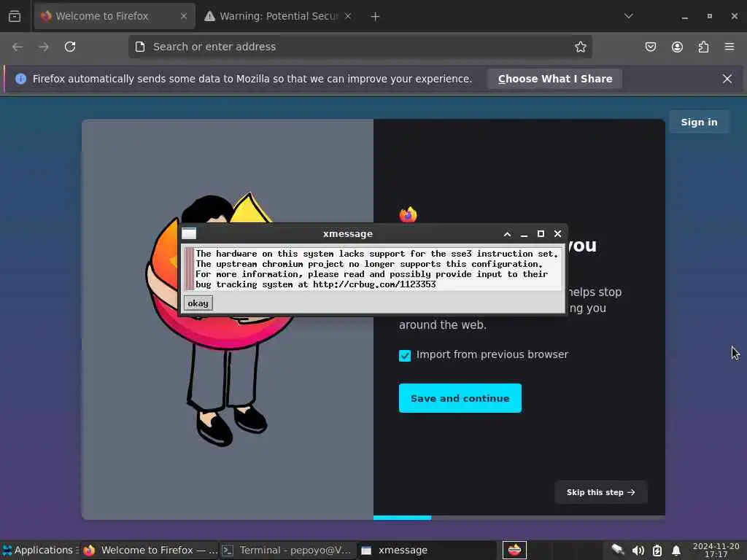Screen dimensions: 747x560
Task: Maximize the xmessage window
Action: click(x=541, y=234)
